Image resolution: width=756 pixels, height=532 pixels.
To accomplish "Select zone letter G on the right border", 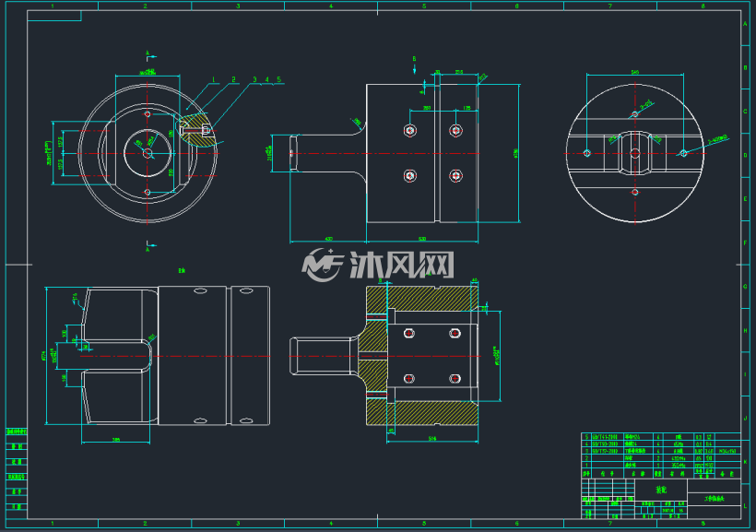I will click(x=745, y=287).
